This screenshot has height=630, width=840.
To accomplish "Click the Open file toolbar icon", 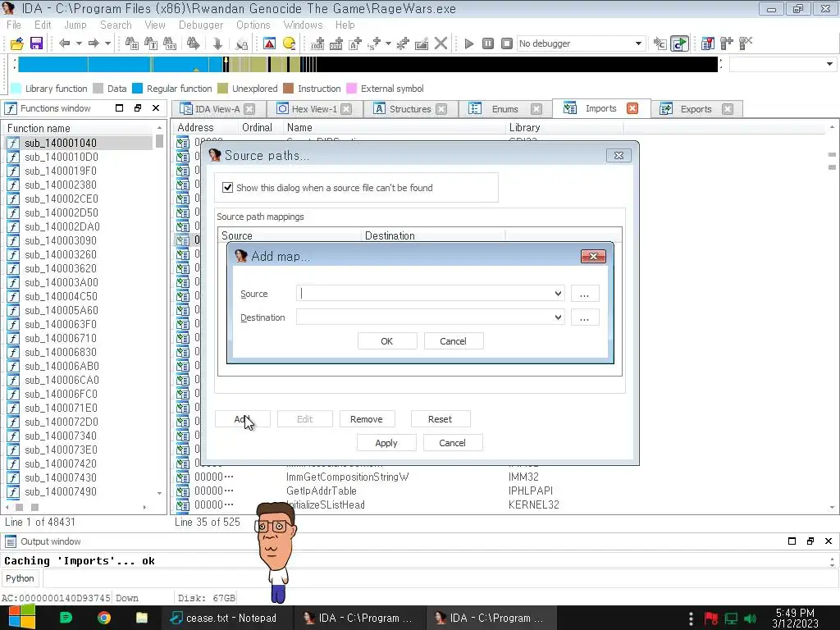I will (x=16, y=43).
